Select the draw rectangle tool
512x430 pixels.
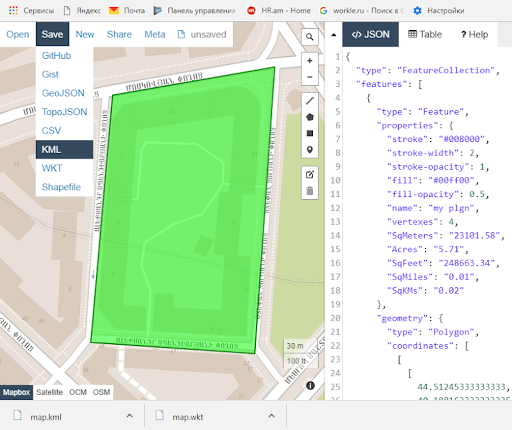[310, 133]
